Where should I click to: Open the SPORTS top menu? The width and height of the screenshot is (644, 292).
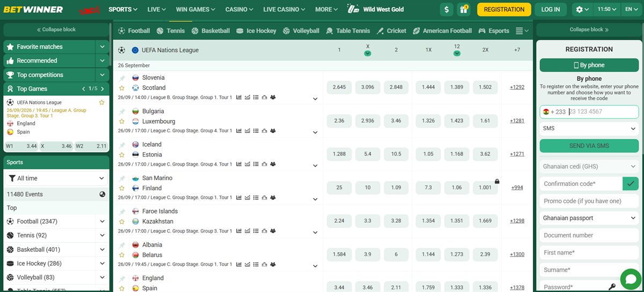coord(123,9)
